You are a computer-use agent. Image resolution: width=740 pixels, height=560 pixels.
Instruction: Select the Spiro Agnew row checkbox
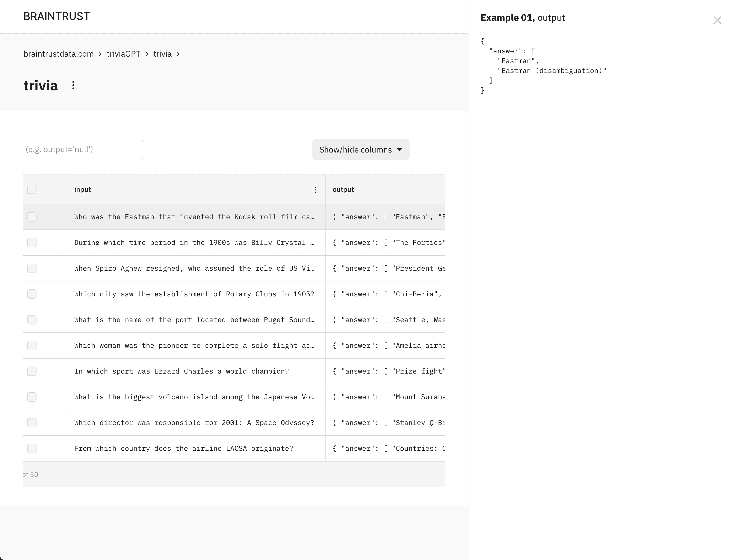click(x=31, y=268)
